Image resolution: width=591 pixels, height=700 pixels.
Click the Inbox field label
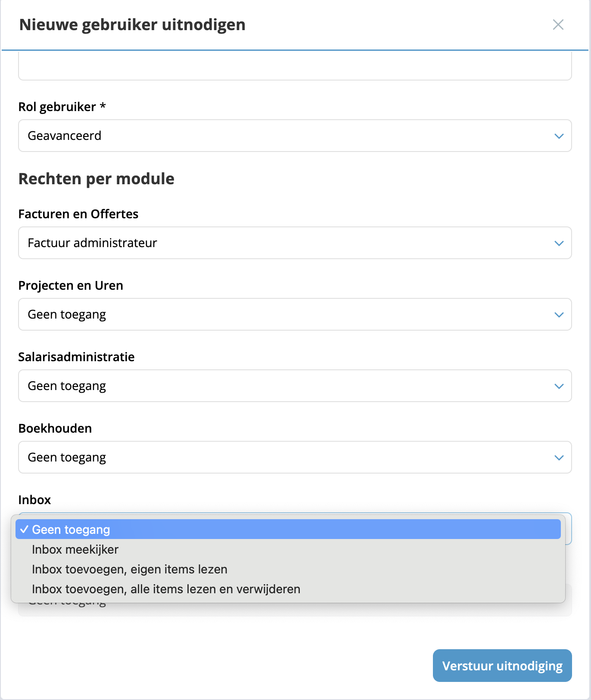pyautogui.click(x=34, y=500)
